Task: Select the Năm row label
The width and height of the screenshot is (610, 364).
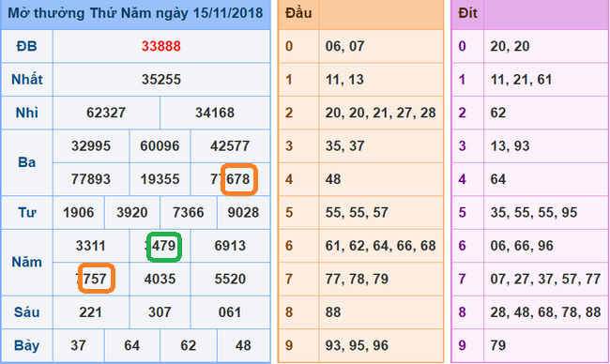Action: point(27,262)
